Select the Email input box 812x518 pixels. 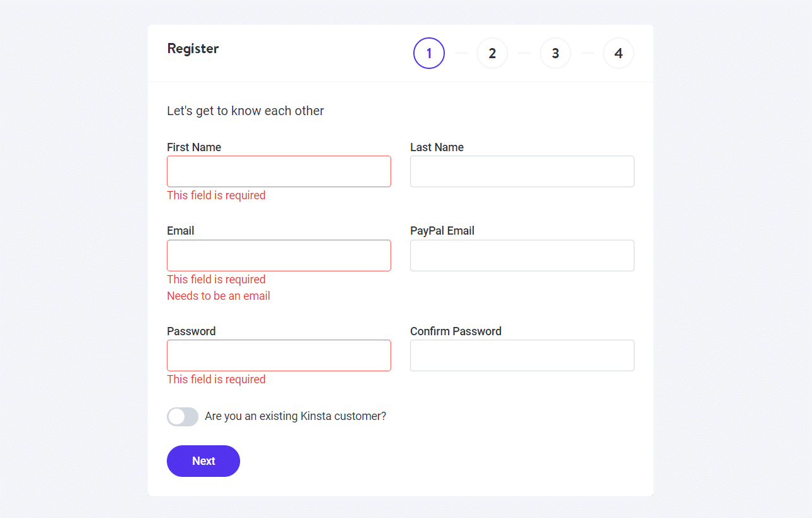pyautogui.click(x=279, y=255)
